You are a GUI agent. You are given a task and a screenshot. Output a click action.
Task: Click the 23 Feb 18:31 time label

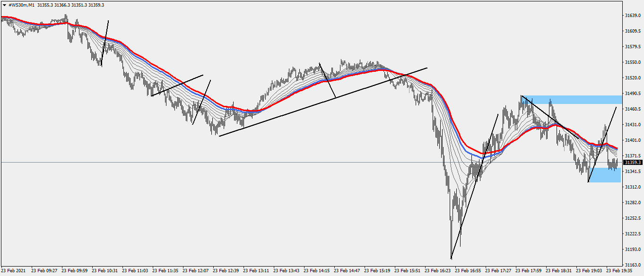[x=559, y=271]
